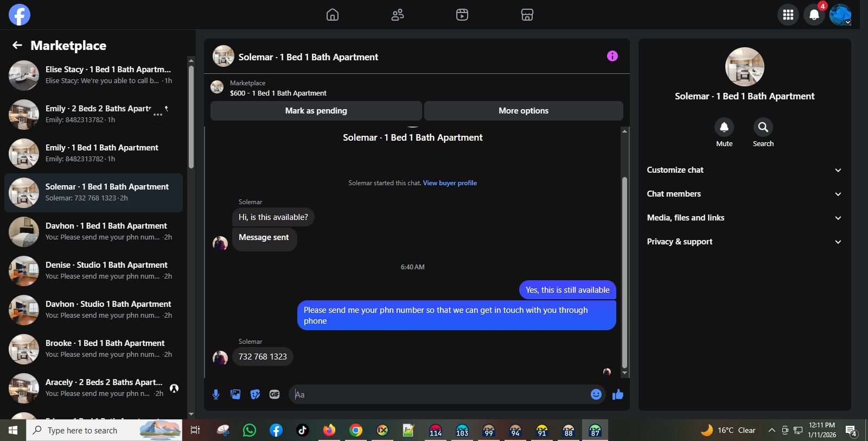
Task: Open Task View on the taskbar
Action: pos(195,430)
